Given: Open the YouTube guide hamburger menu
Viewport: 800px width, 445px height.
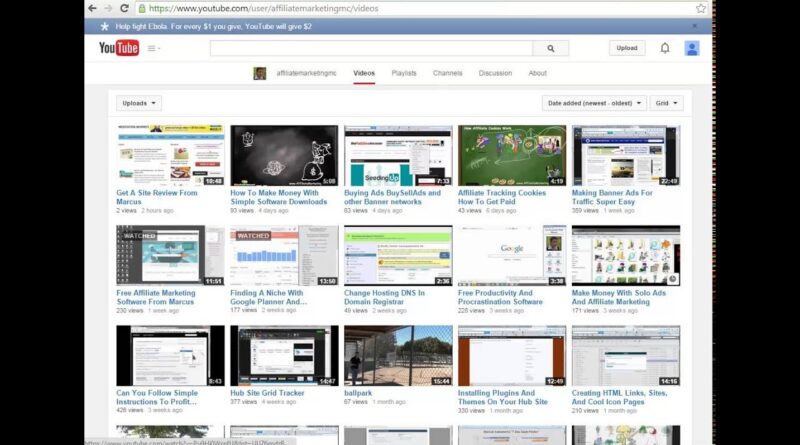Looking at the screenshot, I should 153,48.
